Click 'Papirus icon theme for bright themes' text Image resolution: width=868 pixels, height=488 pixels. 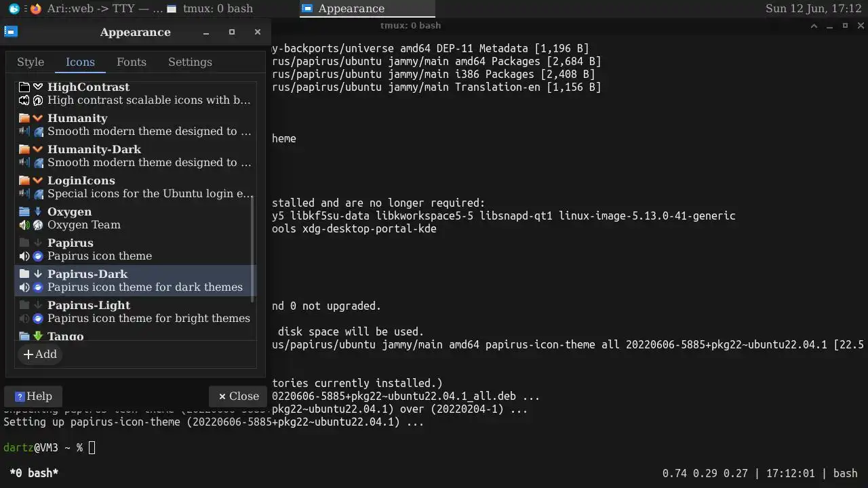[x=149, y=319]
